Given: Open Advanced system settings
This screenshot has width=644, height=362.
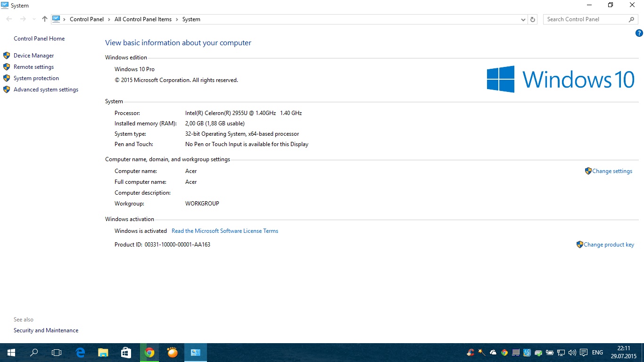Looking at the screenshot, I should [x=46, y=90].
